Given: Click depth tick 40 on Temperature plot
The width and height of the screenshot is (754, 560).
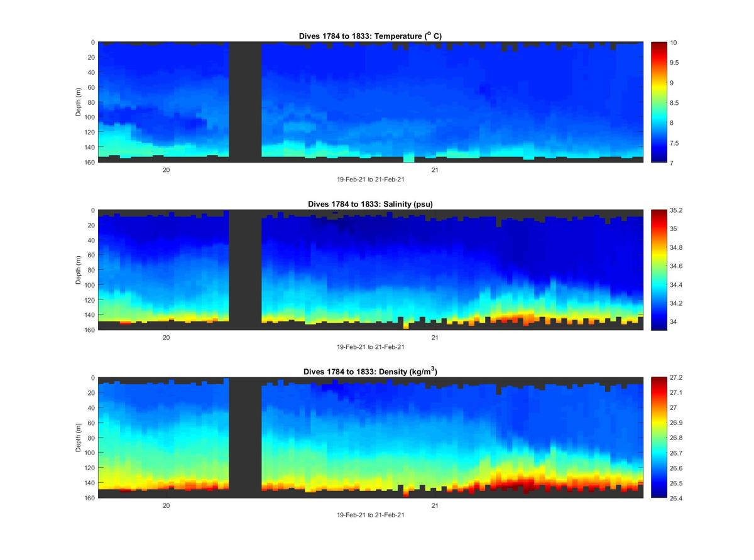Looking at the screenshot, I should (90, 72).
